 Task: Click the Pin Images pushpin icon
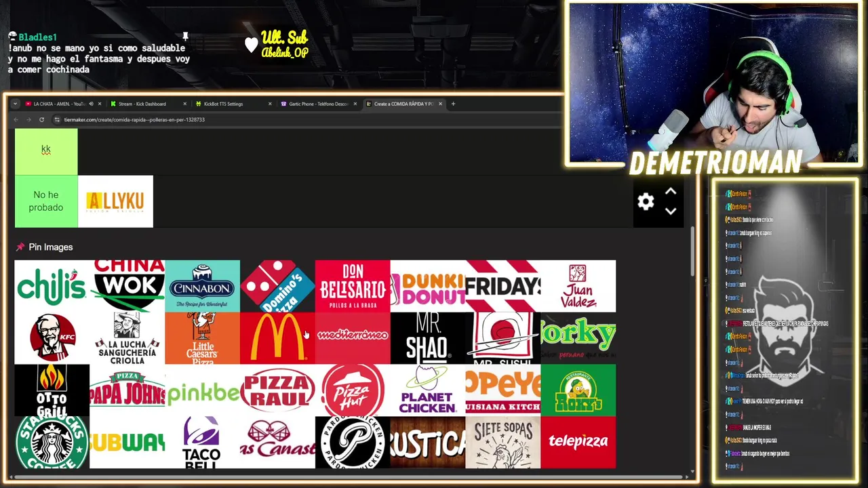(20, 247)
